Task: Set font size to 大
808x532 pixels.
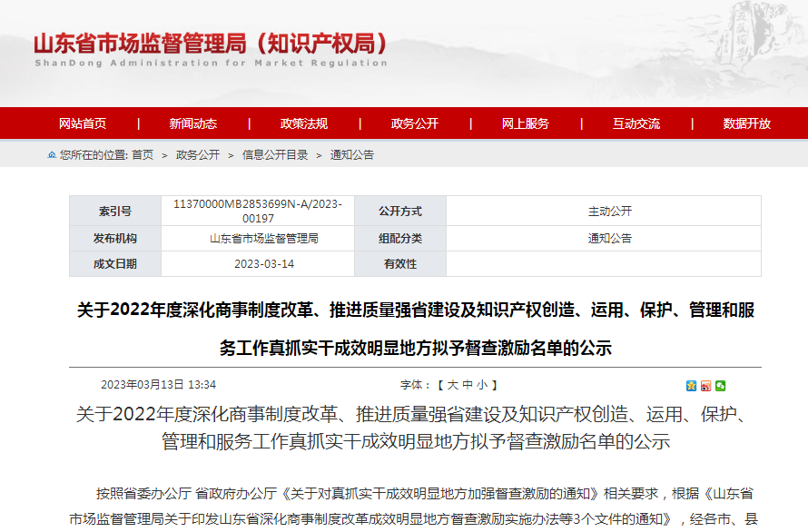Action: coord(452,385)
